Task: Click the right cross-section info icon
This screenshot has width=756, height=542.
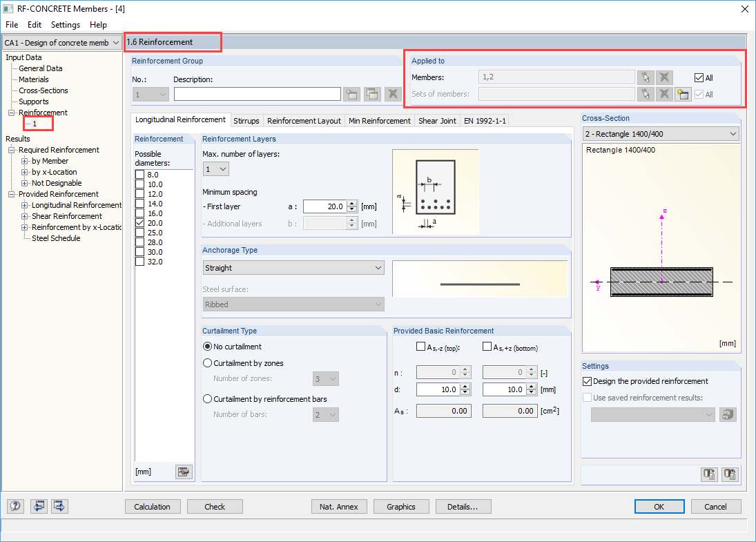Action: [x=730, y=474]
